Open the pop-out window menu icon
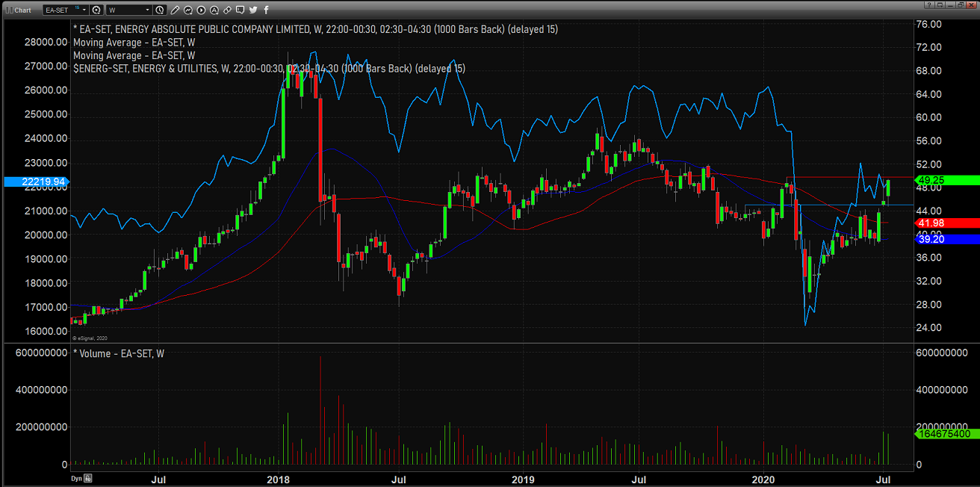The image size is (980, 487). point(940,5)
